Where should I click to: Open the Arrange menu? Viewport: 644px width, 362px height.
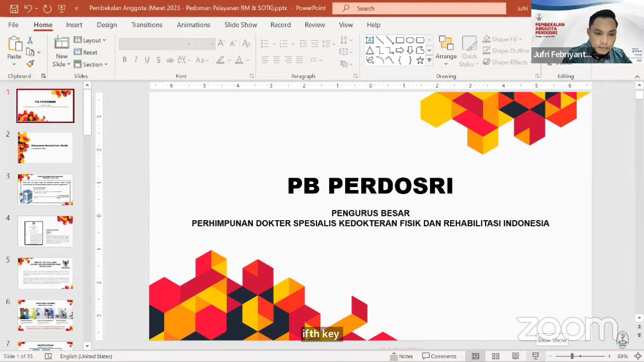coord(446,50)
